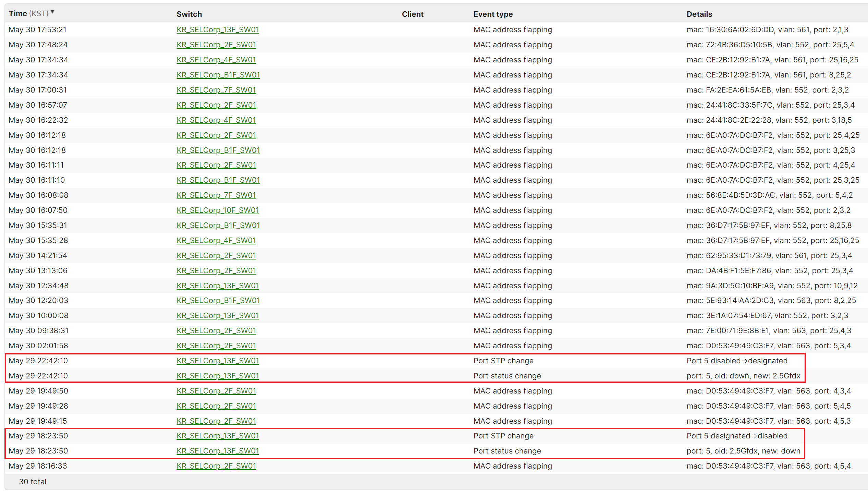Click the Client column header
Image resolution: width=868 pixels, height=496 pixels.
pos(413,14)
